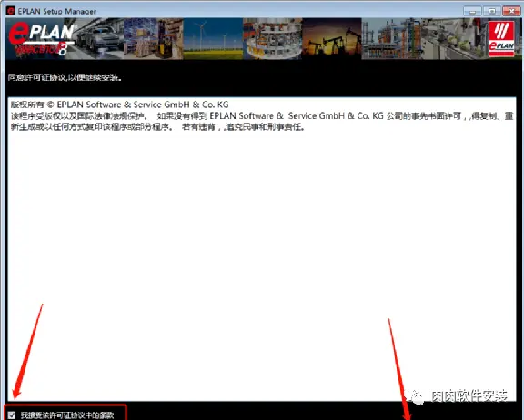Click the copyright line starting '版权所有 © EPLAN'

click(x=119, y=105)
